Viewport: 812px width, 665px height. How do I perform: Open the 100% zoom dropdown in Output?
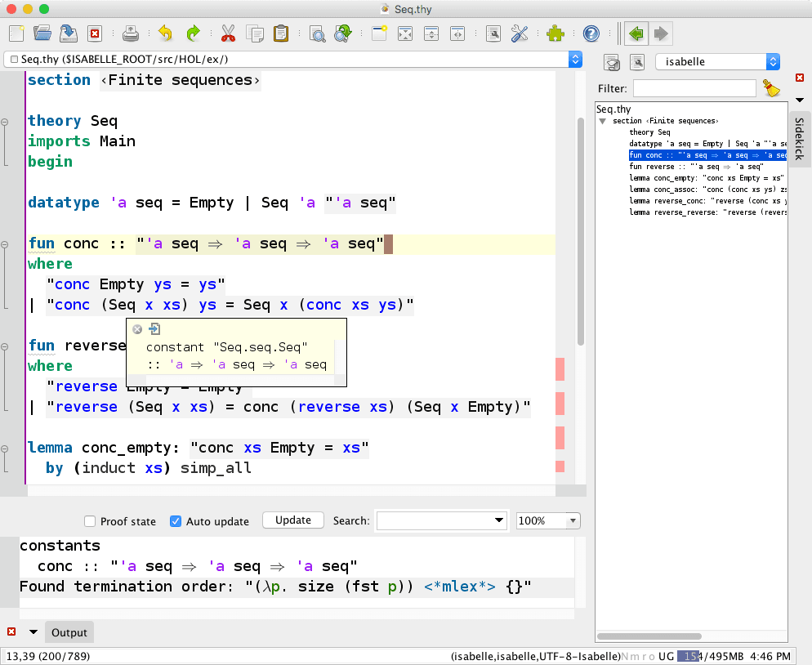(572, 520)
